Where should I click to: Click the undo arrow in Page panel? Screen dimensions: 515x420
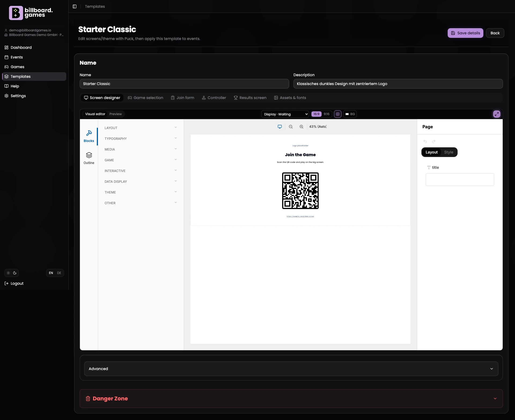coord(425,141)
